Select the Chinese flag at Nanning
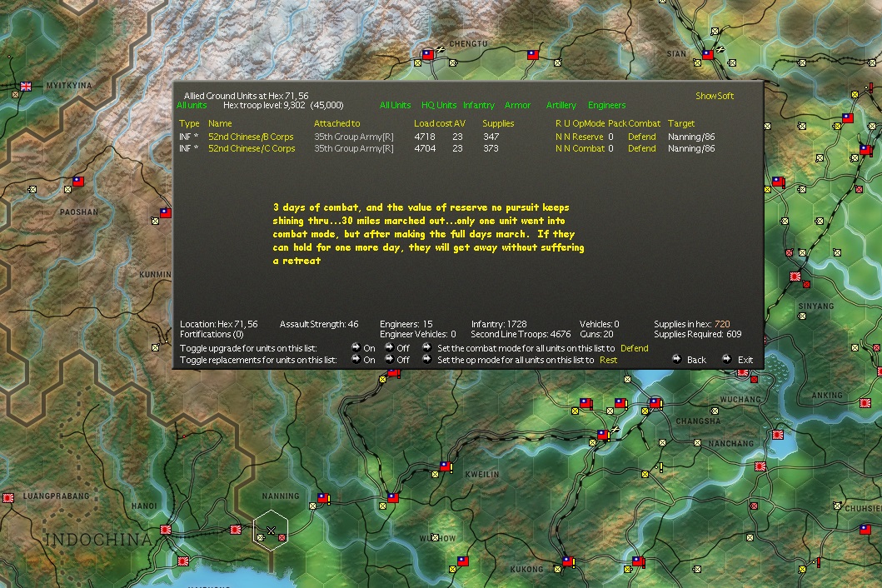 coord(323,498)
